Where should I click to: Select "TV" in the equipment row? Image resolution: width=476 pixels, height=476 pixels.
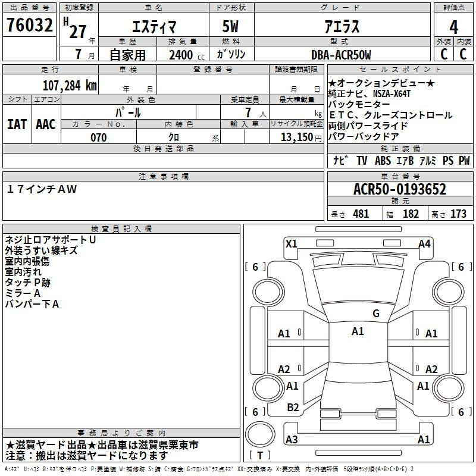tap(362, 161)
